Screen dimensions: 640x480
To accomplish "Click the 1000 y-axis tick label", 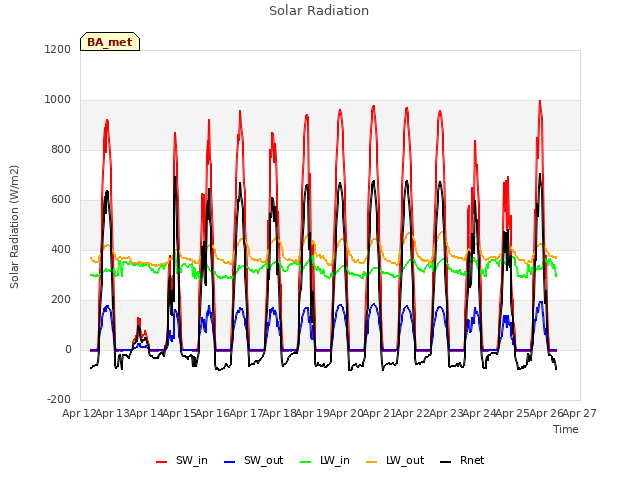I will click(x=58, y=100).
